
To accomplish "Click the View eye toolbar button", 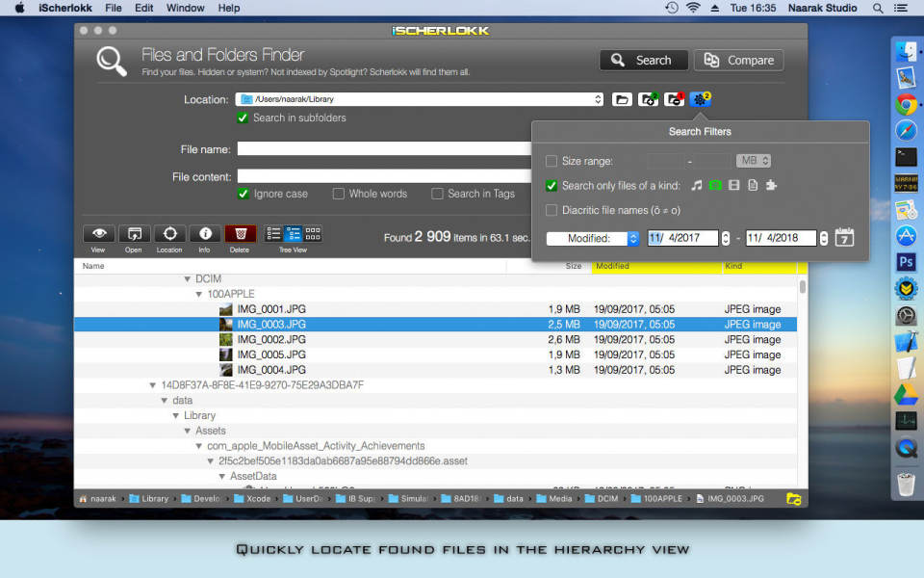I will point(99,234).
